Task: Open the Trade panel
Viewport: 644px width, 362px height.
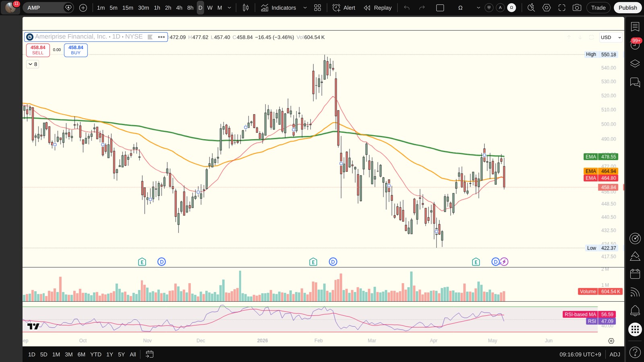Action: point(599,8)
